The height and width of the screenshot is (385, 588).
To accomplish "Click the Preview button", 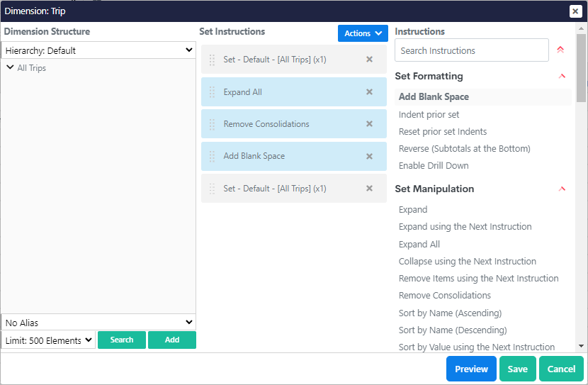I will tap(471, 369).
